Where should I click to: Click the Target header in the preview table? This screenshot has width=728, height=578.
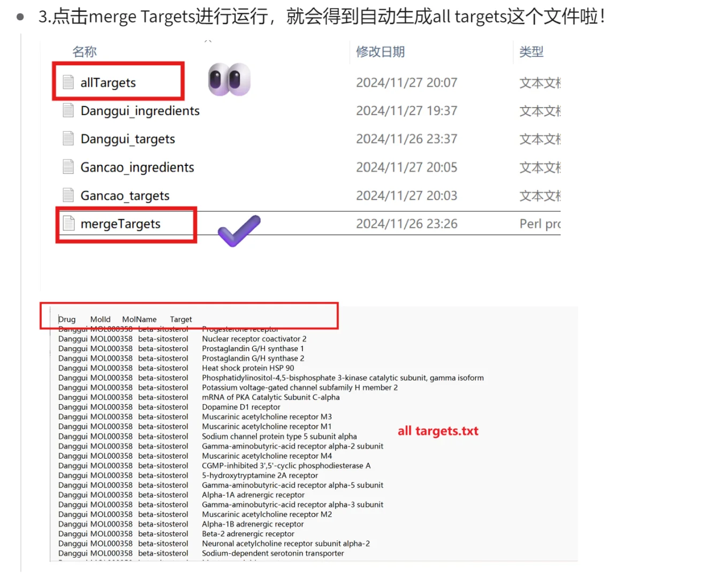point(180,319)
